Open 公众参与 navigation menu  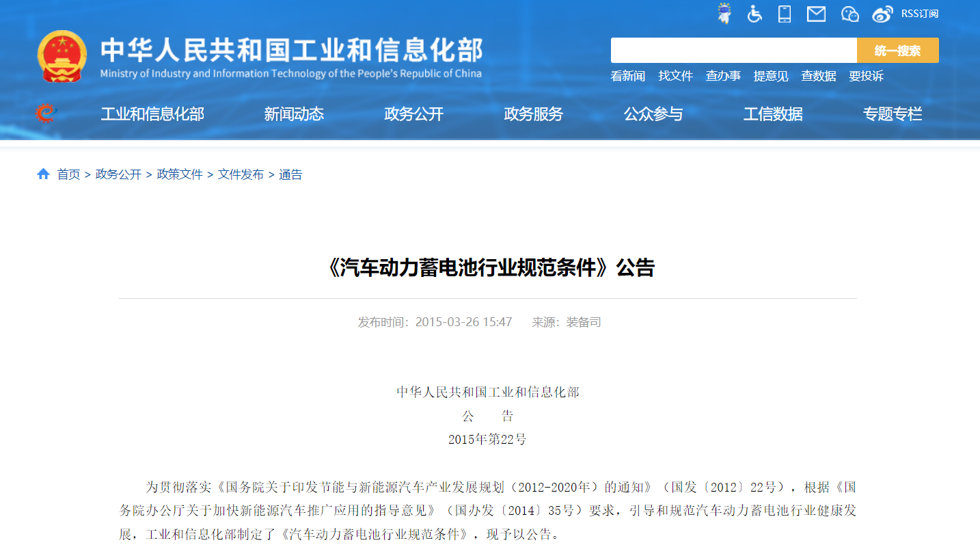click(653, 114)
